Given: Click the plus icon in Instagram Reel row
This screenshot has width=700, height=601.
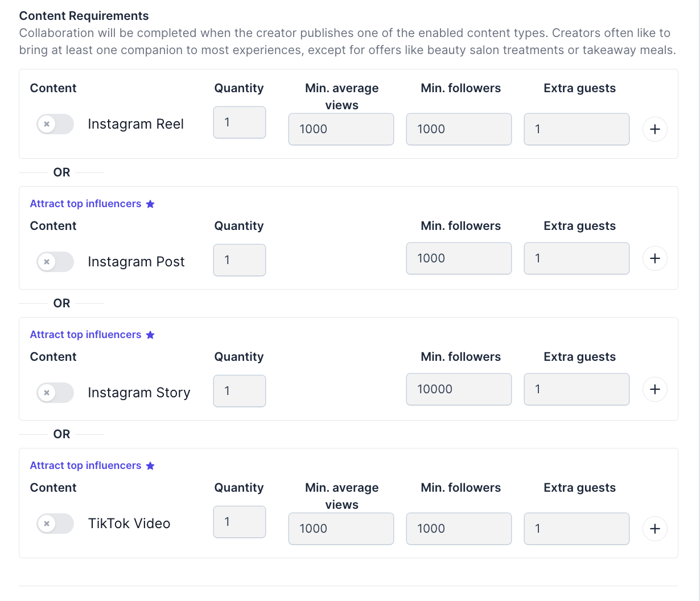Looking at the screenshot, I should (x=654, y=129).
